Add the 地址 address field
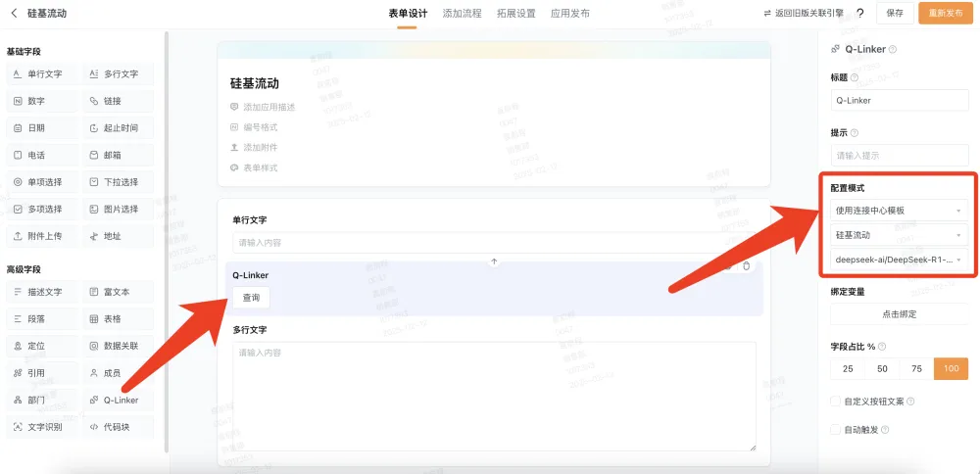Image resolution: width=980 pixels, height=474 pixels. (119, 237)
